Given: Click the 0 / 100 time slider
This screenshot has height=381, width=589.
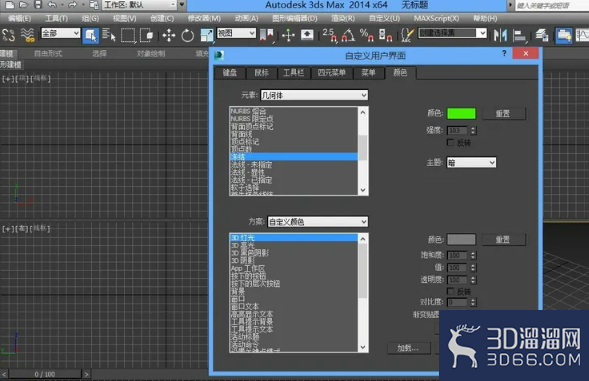Looking at the screenshot, I should click(x=45, y=374).
